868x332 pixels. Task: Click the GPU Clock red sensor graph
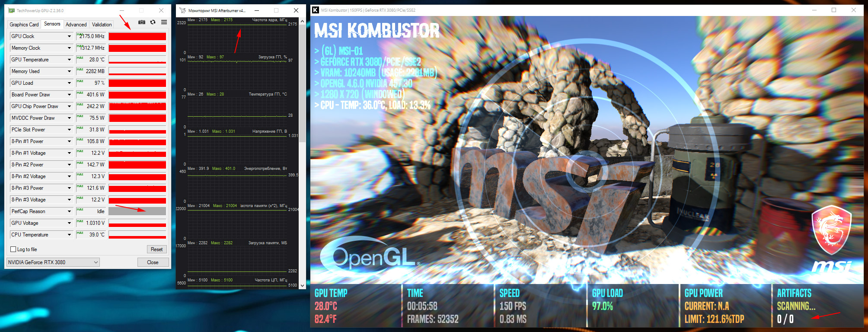[x=137, y=36]
